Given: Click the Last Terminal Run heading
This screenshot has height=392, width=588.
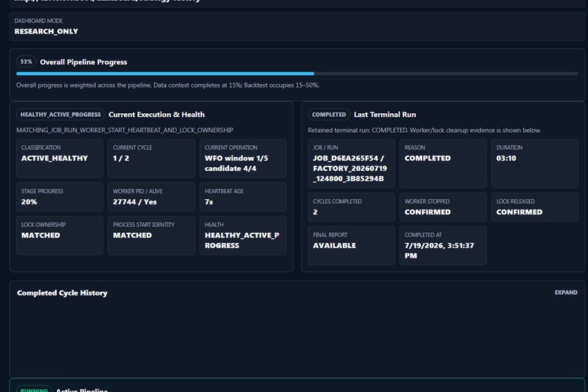Looking at the screenshot, I should click(384, 115).
